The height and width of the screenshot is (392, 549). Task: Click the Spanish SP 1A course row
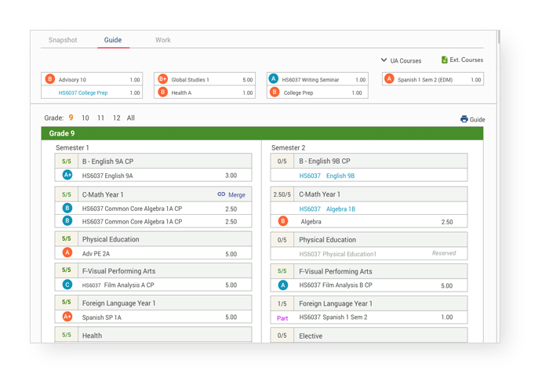click(153, 317)
